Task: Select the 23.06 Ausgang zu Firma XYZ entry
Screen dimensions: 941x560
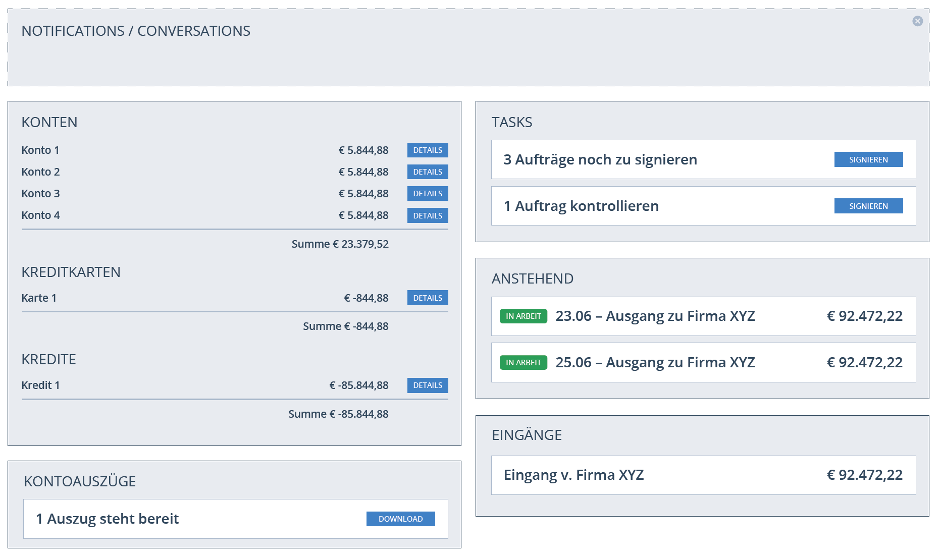Action: [x=655, y=316]
